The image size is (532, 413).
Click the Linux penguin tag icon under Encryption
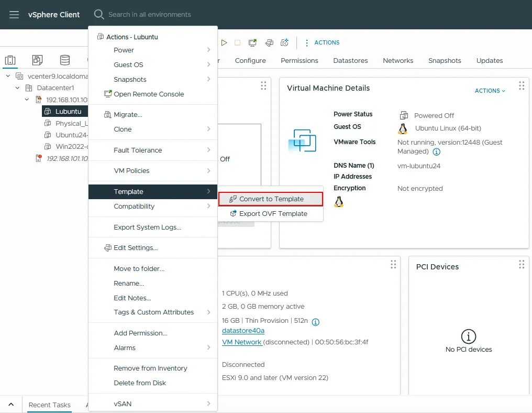click(x=339, y=202)
